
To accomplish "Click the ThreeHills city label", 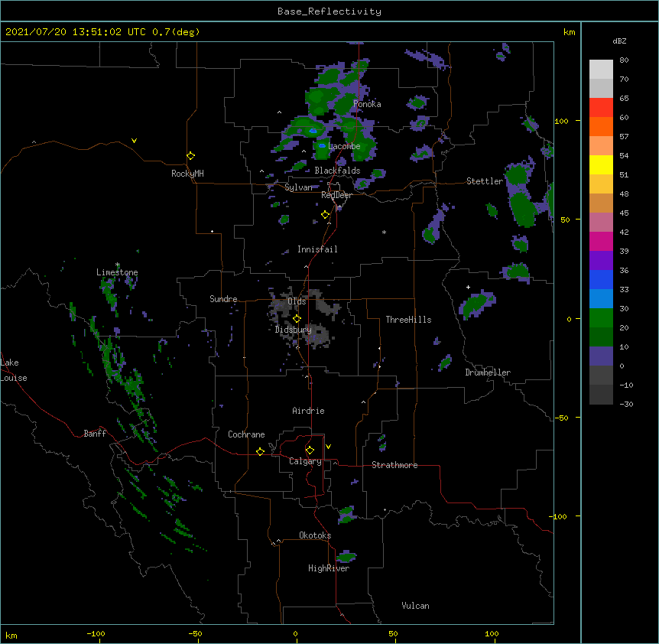I will [x=408, y=320].
